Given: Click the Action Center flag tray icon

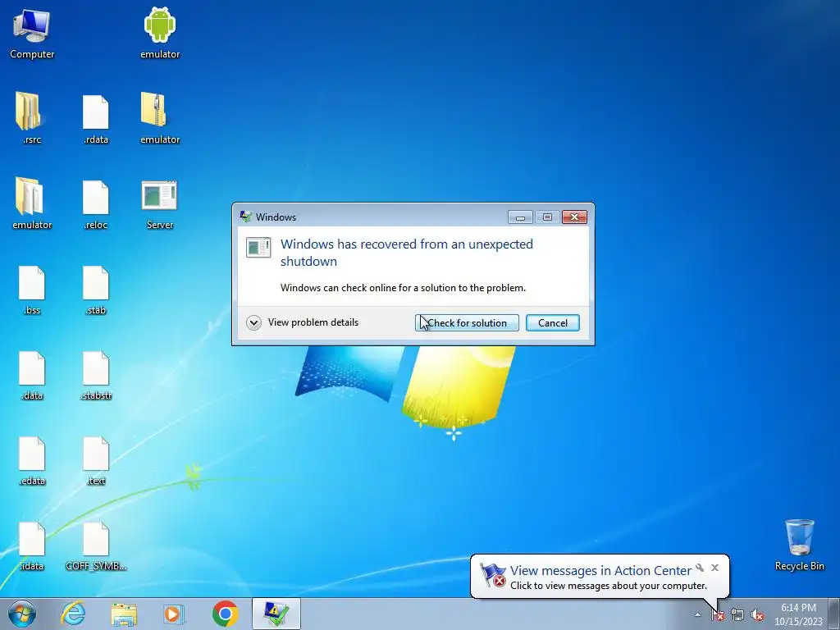Looking at the screenshot, I should tap(717, 615).
